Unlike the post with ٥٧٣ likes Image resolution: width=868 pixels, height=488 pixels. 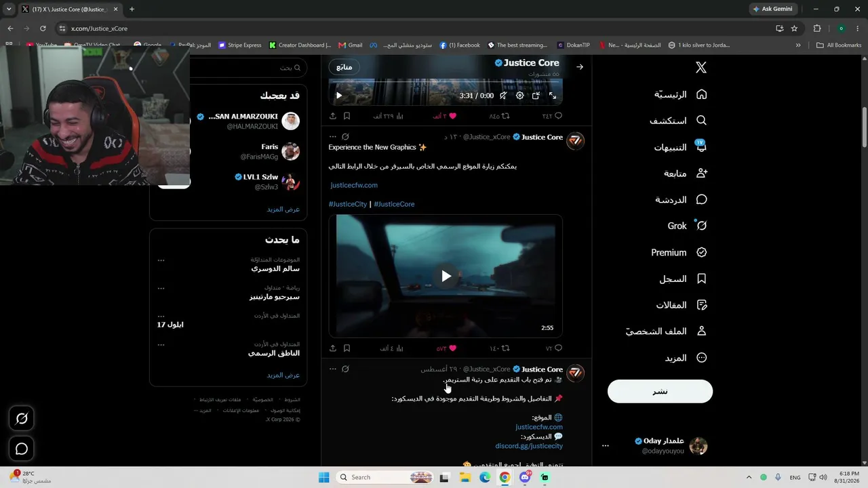(x=446, y=348)
